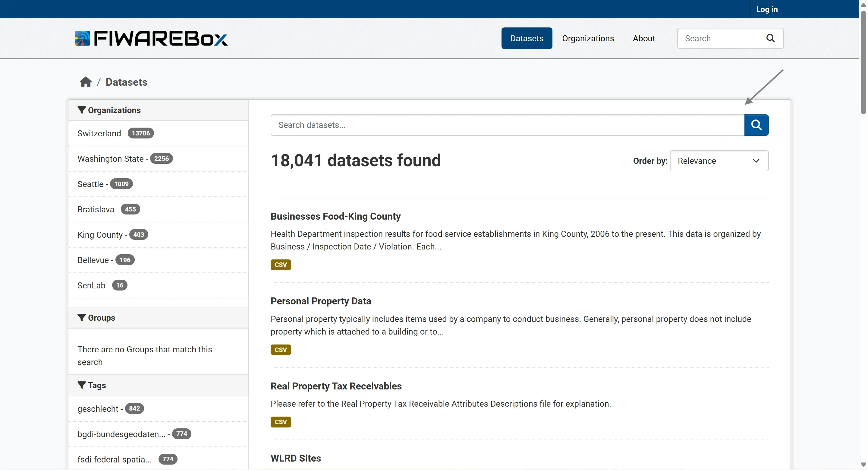Go to Organizations in top navigation

click(x=588, y=38)
